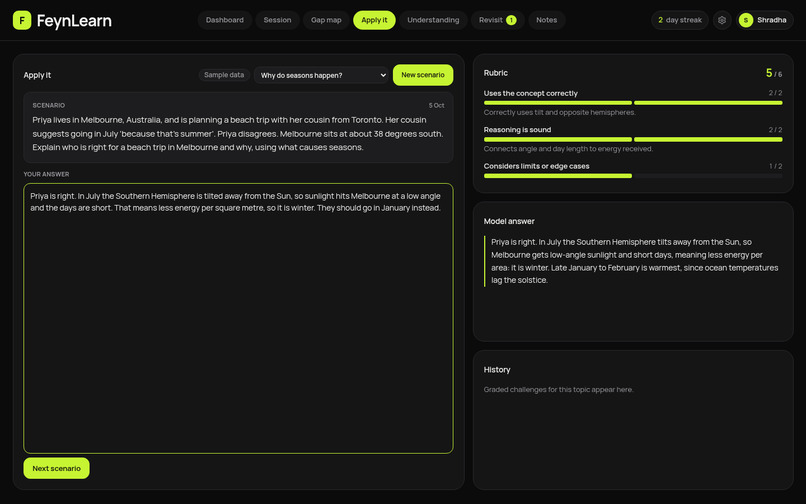Screen dimensions: 806x504
Task: Switch to the Notes tab
Action: [x=546, y=20]
